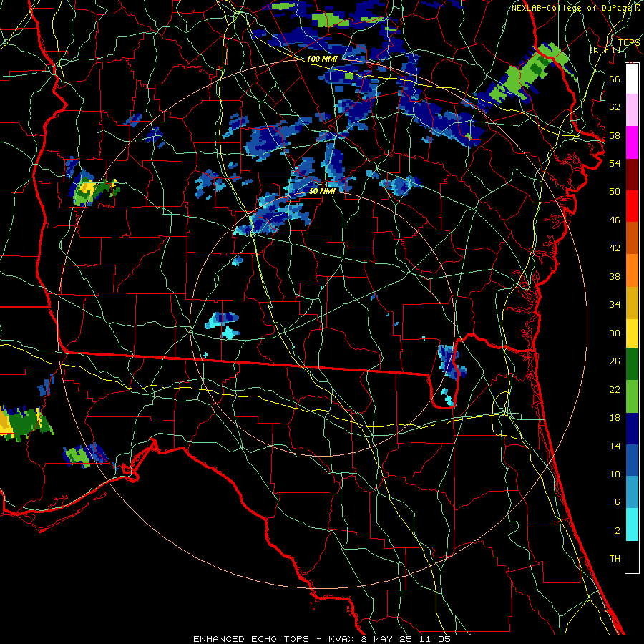
Task: Select the dark red (maroon) legend swatch
Action: click(x=632, y=174)
